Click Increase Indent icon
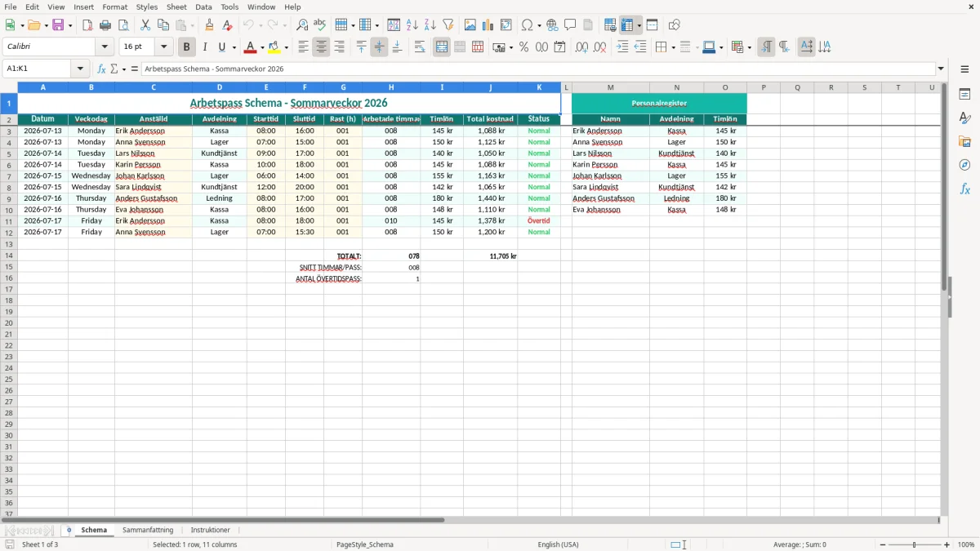This screenshot has height=551, width=980. click(622, 47)
